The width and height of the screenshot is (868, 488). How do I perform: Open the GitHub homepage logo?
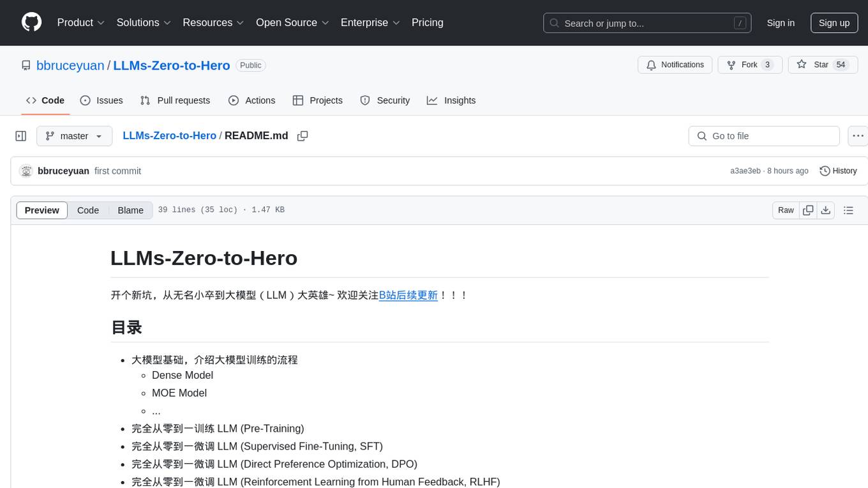click(x=31, y=22)
